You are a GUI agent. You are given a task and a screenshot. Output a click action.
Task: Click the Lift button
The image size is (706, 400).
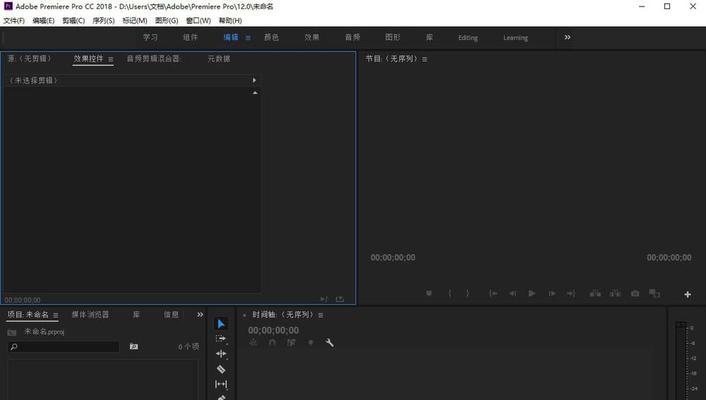595,293
